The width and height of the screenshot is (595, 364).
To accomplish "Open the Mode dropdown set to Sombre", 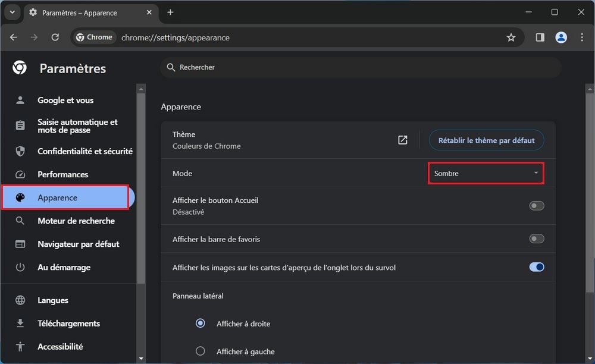I will click(486, 173).
